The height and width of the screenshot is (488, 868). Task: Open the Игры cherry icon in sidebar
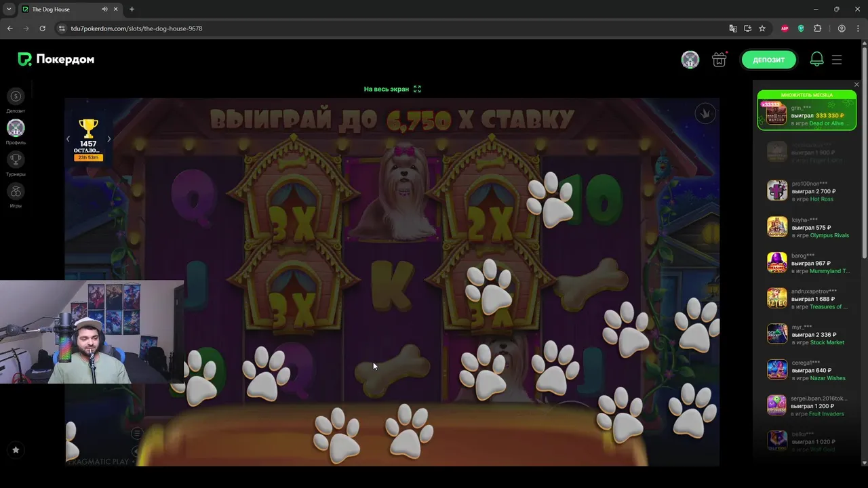[x=16, y=191]
